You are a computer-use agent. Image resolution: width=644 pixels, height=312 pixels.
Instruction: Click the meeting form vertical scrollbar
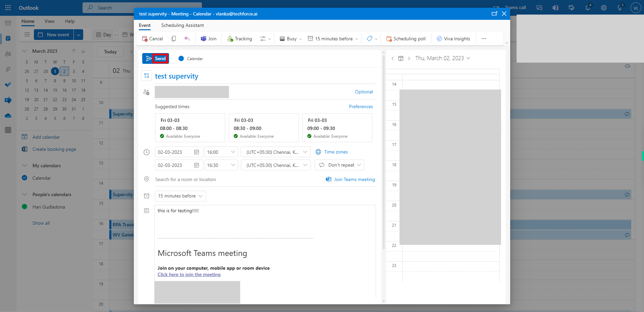(x=384, y=153)
